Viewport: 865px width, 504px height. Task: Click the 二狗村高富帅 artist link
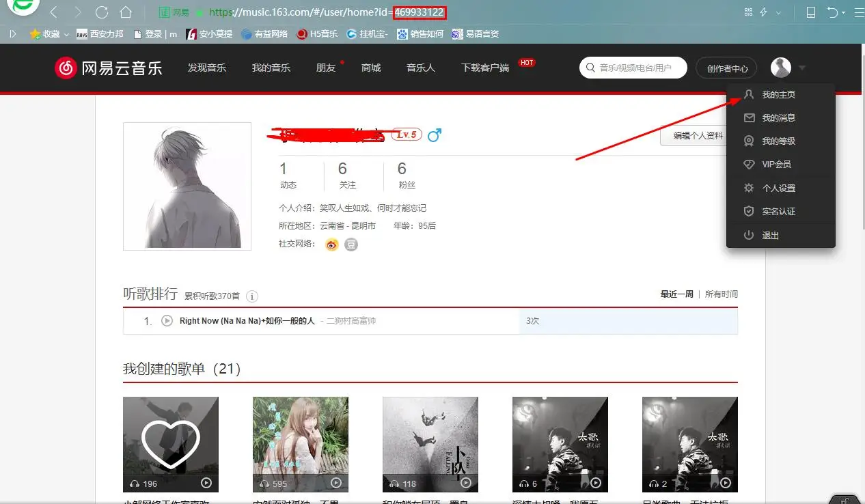[351, 320]
